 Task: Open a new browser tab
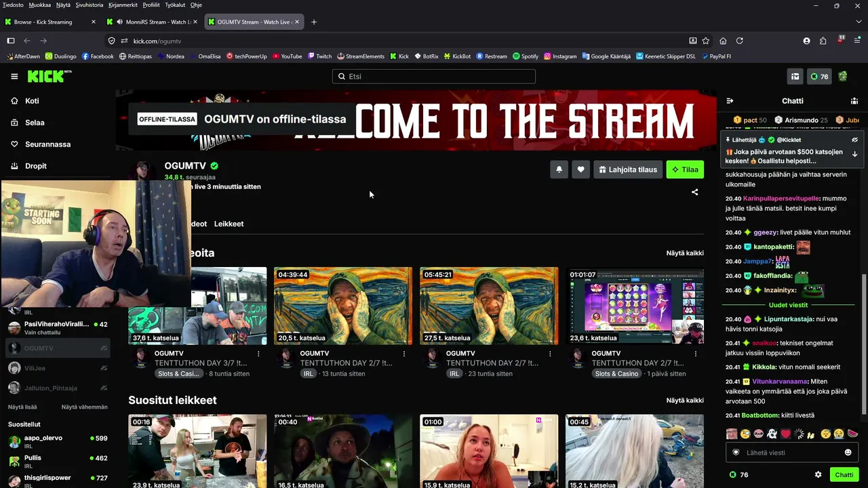[313, 22]
